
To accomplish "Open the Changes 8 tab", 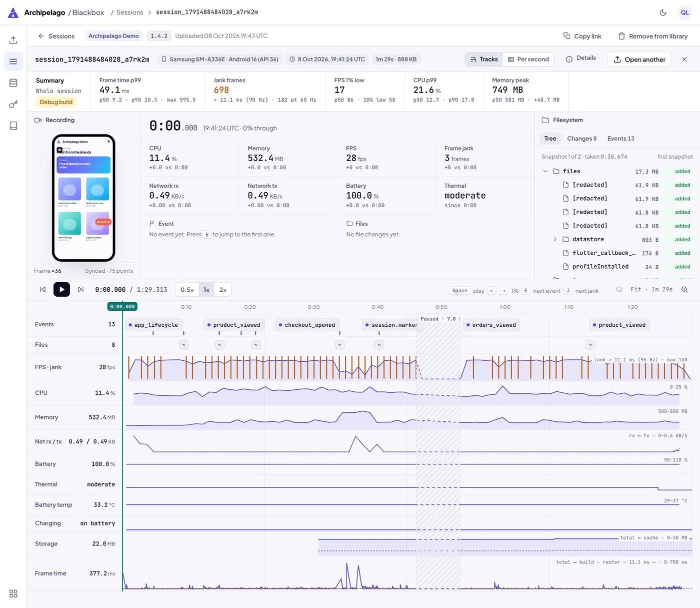I will 581,139.
